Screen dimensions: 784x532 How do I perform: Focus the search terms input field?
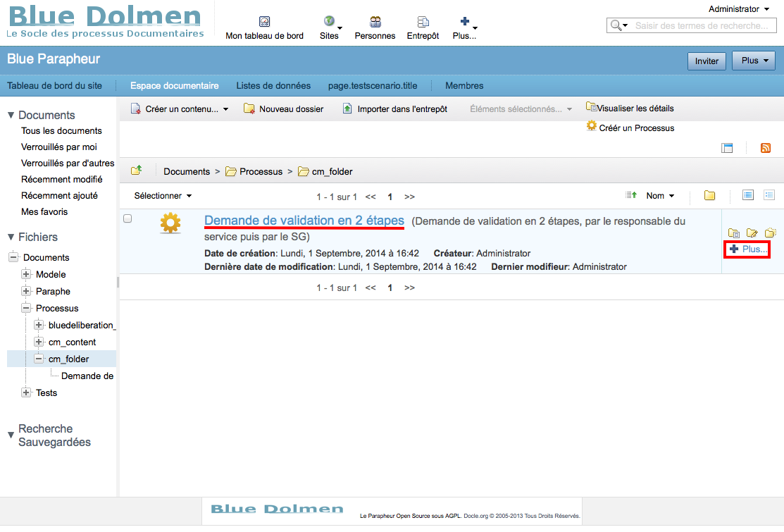pos(702,25)
